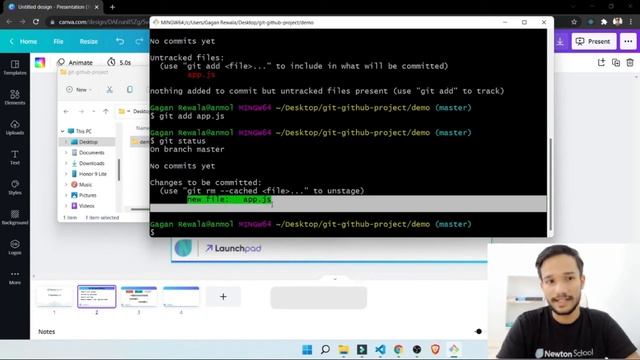640x360 pixels.
Task: Click Copy icon in File Explorer toolbar
Action: coord(129,89)
